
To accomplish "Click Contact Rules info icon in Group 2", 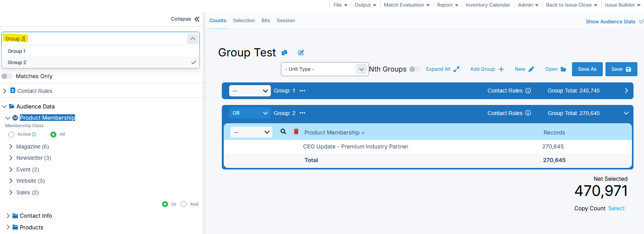I will coord(528,113).
